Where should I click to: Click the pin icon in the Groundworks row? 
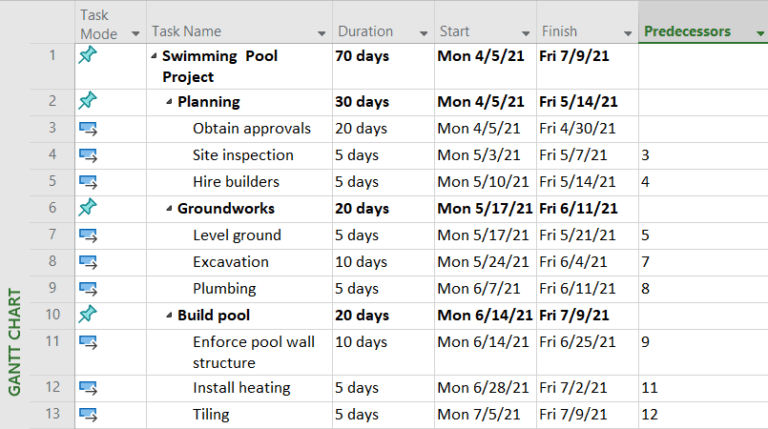coord(88,208)
